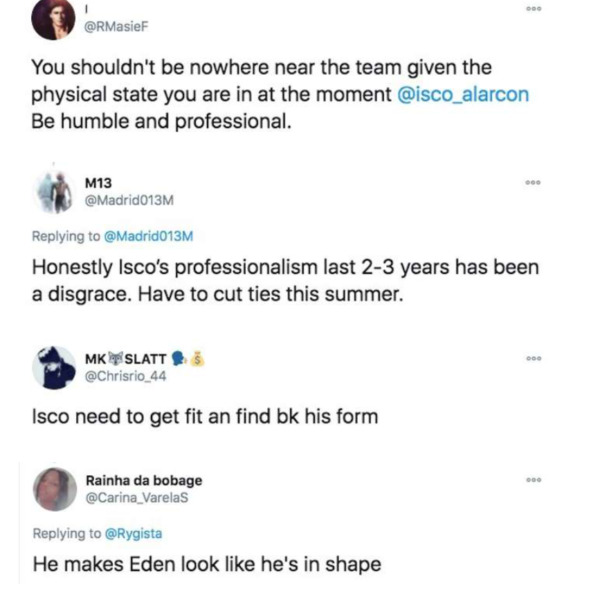Open the @Madrid013M handle below M13
600x590 pixels.
130,200
